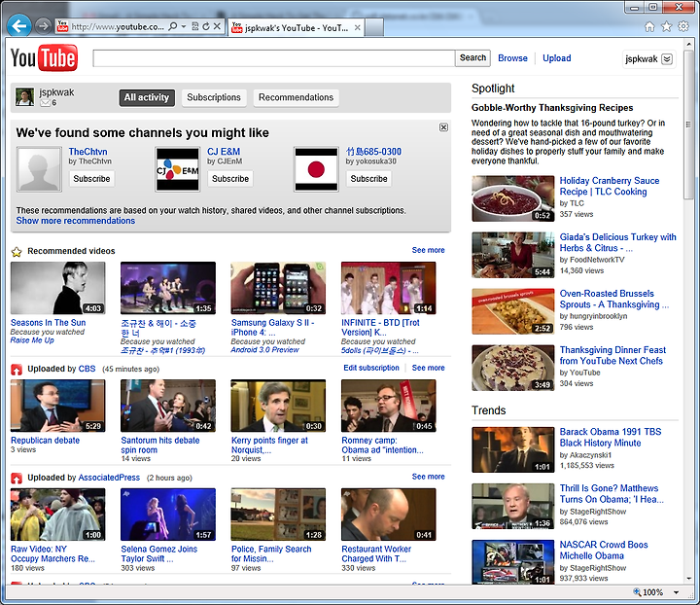Open Selena Gomez Joins Taylor Swift thumbnail
700x605 pixels.
(x=168, y=515)
